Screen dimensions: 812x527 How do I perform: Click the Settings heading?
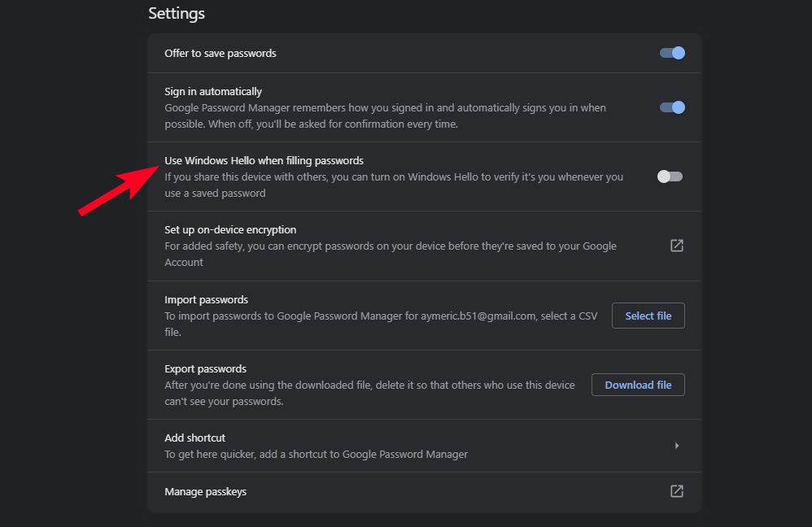click(x=177, y=14)
